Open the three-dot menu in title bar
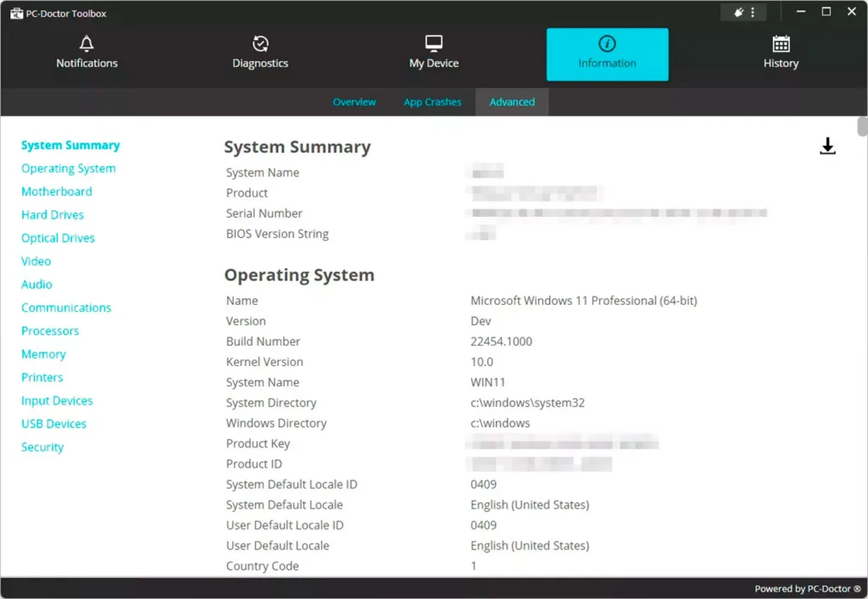Viewport: 868px width, 599px height. pos(753,12)
